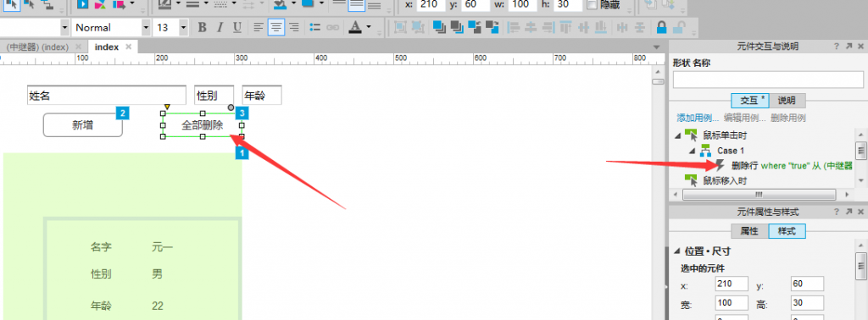
Task: Check the 隐藏 hidden checkbox
Action: point(592,6)
